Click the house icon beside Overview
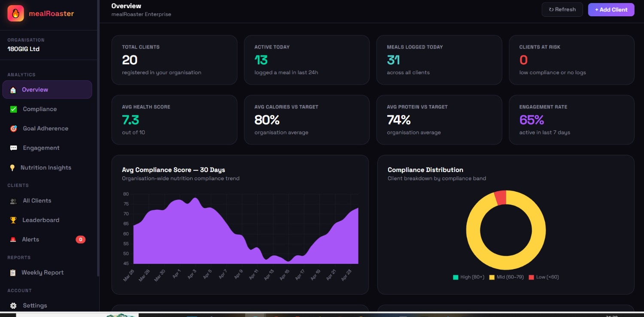This screenshot has height=317, width=644. click(x=13, y=90)
